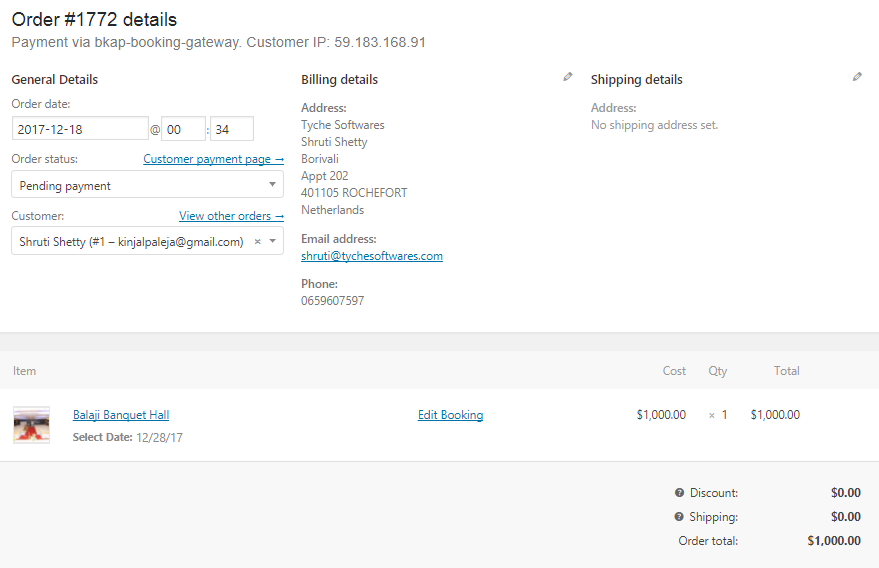Edit shipping details with pencil icon
Screen dimensions: 879x568
pyautogui.click(x=857, y=77)
